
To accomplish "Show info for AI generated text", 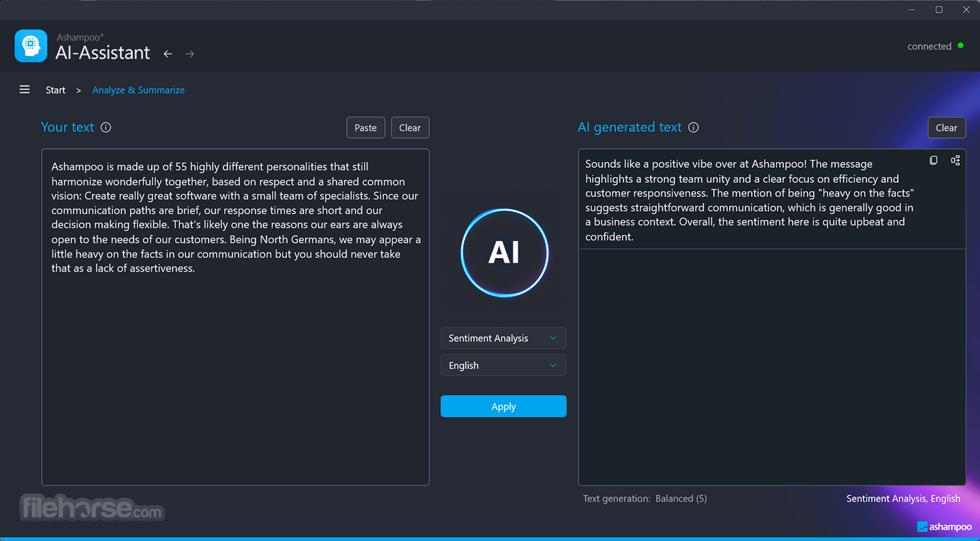I will [694, 127].
